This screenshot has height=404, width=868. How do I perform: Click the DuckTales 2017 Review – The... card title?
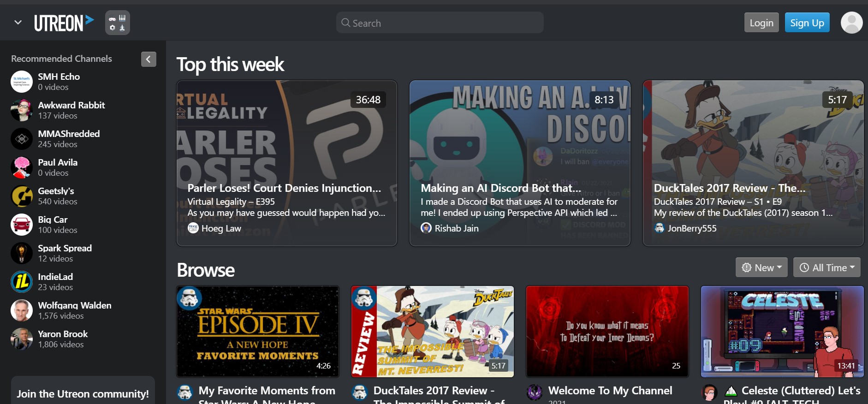tap(730, 188)
